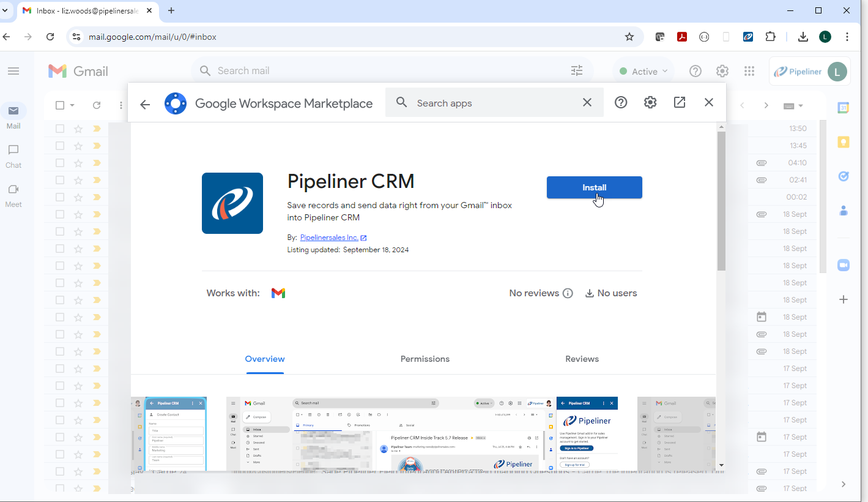
Task: Open Google Keep in side panel
Action: click(x=844, y=142)
